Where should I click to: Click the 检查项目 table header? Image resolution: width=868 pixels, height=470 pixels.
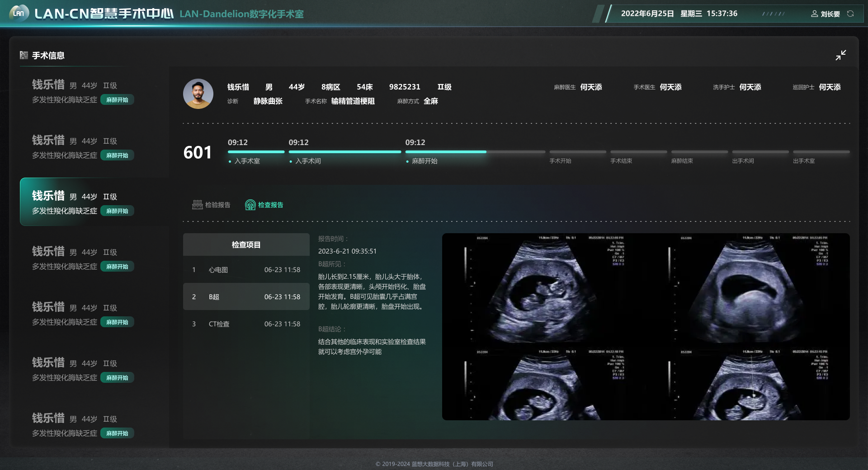tap(246, 244)
